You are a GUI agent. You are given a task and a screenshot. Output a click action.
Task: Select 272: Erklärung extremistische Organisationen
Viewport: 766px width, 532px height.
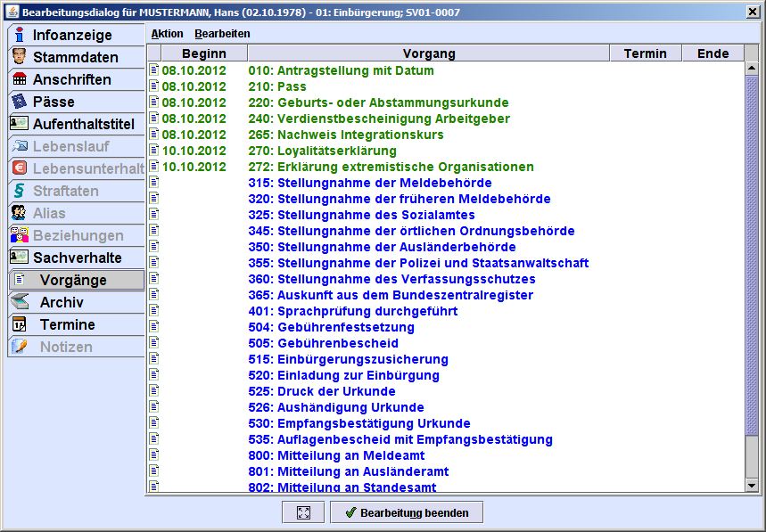(x=391, y=167)
